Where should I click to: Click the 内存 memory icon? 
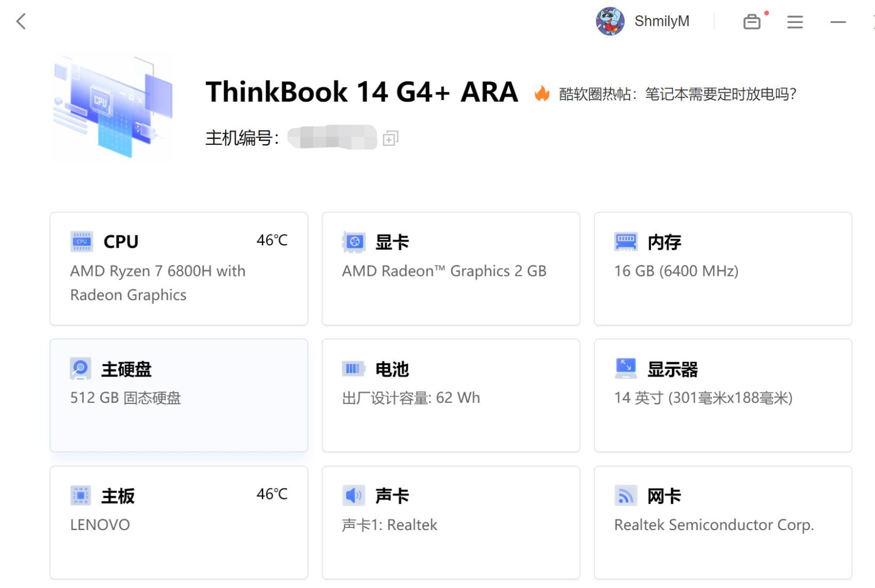point(626,242)
